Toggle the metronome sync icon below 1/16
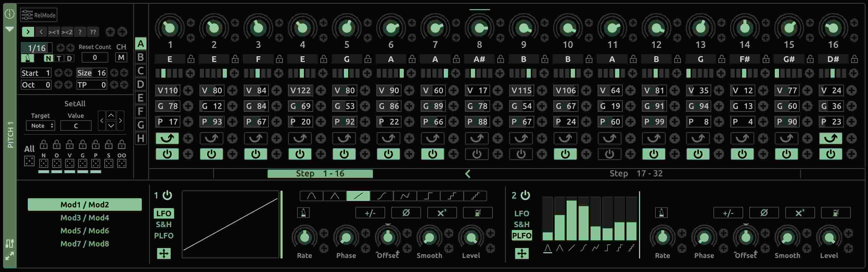The image size is (868, 272). coord(27,58)
